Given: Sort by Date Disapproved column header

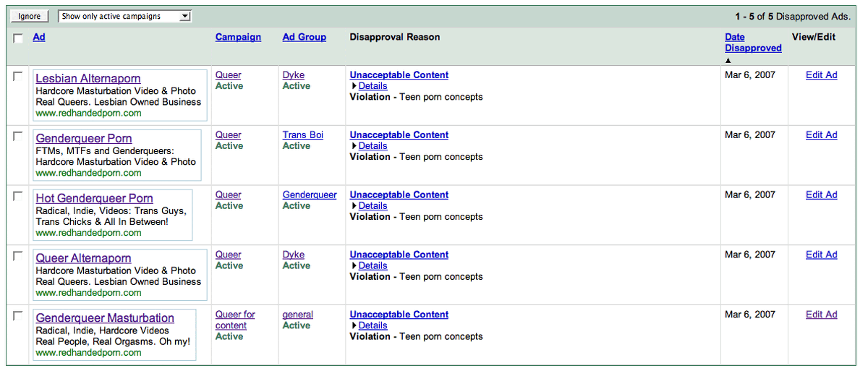Looking at the screenshot, I should [x=753, y=43].
